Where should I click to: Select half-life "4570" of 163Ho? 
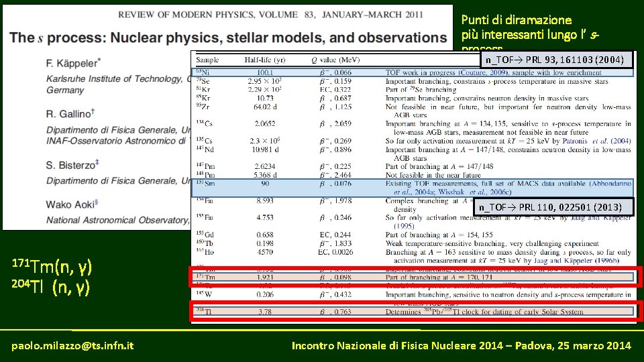pos(265,252)
